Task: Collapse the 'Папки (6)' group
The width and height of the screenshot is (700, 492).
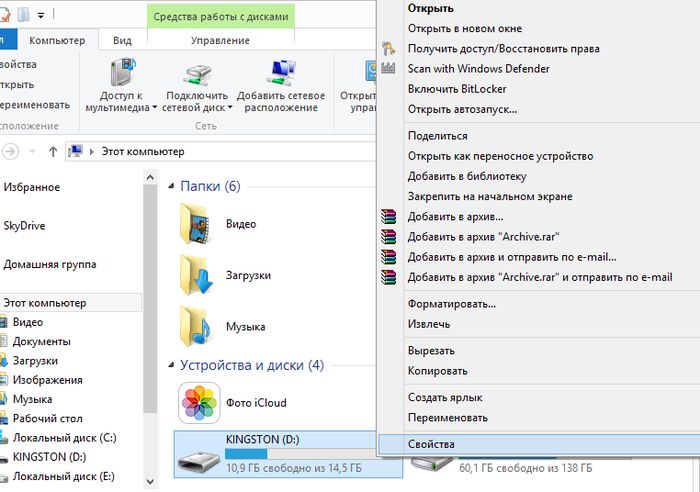Action: tap(172, 187)
